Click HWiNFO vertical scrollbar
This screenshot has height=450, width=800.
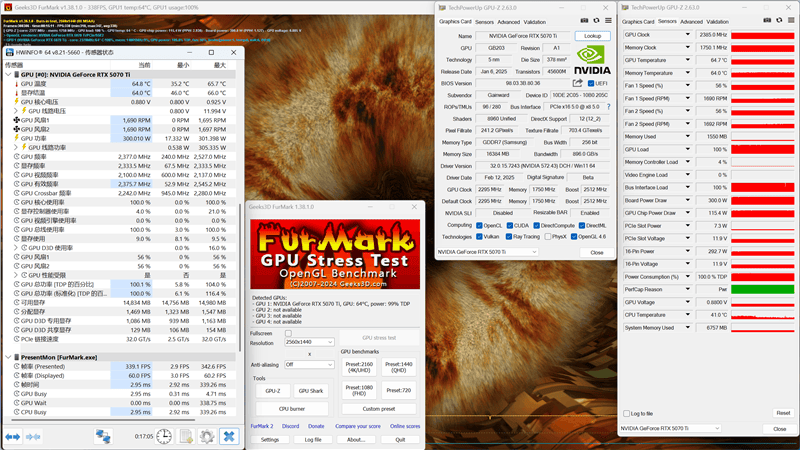click(x=240, y=278)
